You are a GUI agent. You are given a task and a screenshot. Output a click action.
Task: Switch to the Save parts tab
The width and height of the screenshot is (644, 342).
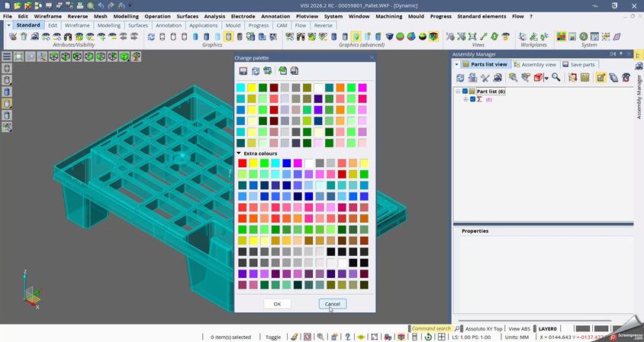pos(579,65)
